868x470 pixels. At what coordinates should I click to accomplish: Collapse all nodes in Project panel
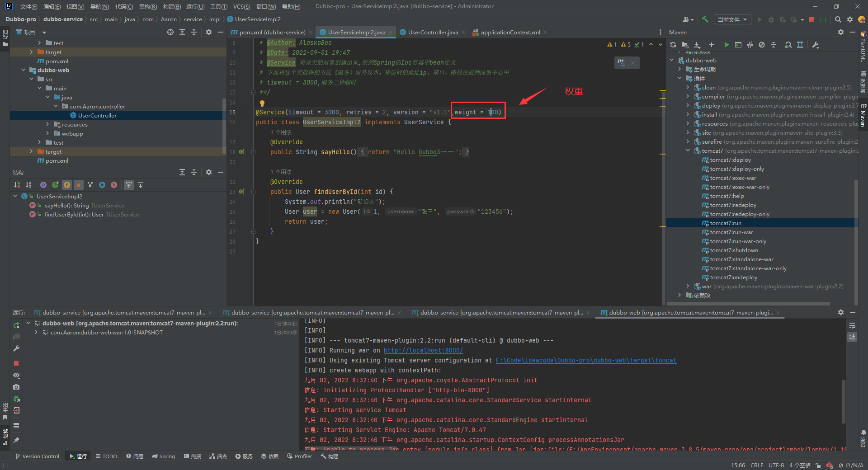pos(194,32)
